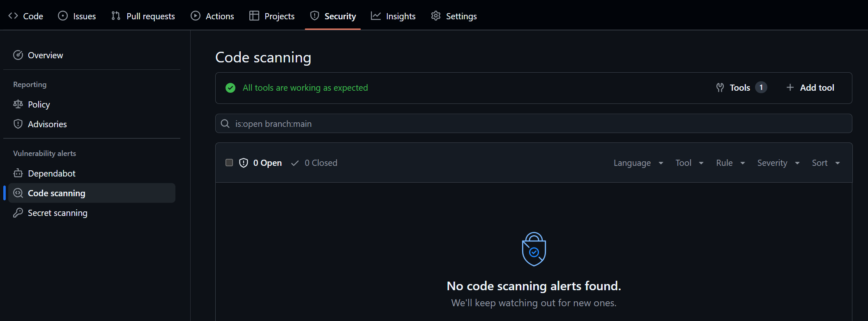Screen dimensions: 868x321
Task: Click the Settings gear icon
Action: coord(436,16)
